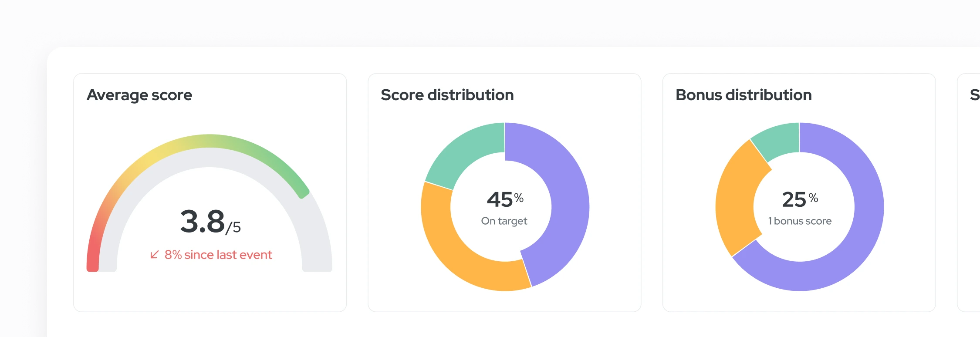Click the "8% since last event" text
The height and width of the screenshot is (337, 980).
point(218,255)
